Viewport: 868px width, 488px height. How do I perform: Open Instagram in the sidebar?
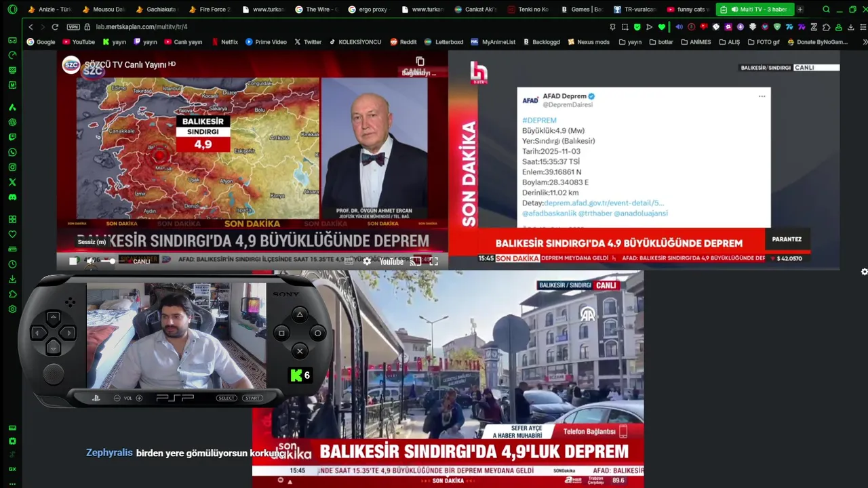tap(12, 167)
